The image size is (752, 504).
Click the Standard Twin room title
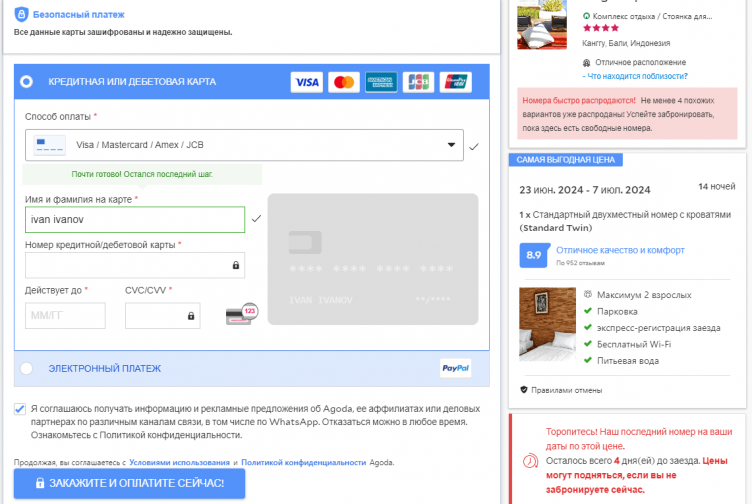(x=625, y=221)
